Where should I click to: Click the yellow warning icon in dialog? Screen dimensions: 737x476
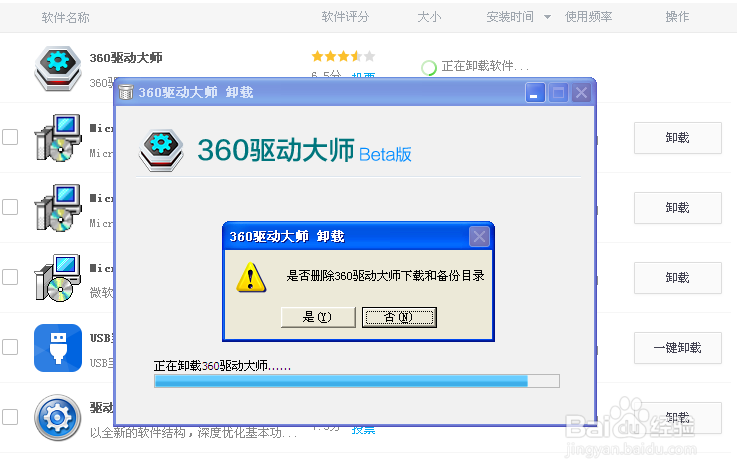point(251,277)
